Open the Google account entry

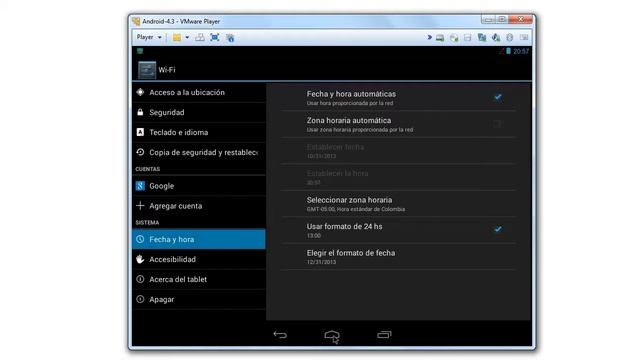point(199,186)
